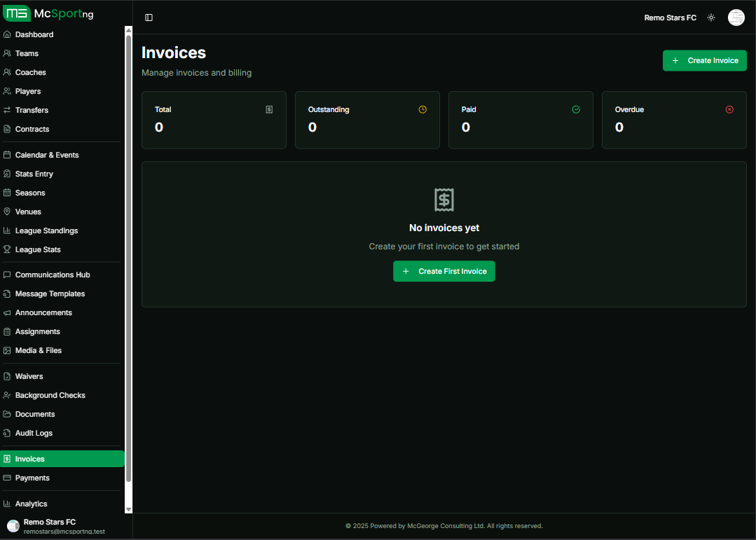Open the Audit Logs page
756x540 pixels.
coord(34,433)
